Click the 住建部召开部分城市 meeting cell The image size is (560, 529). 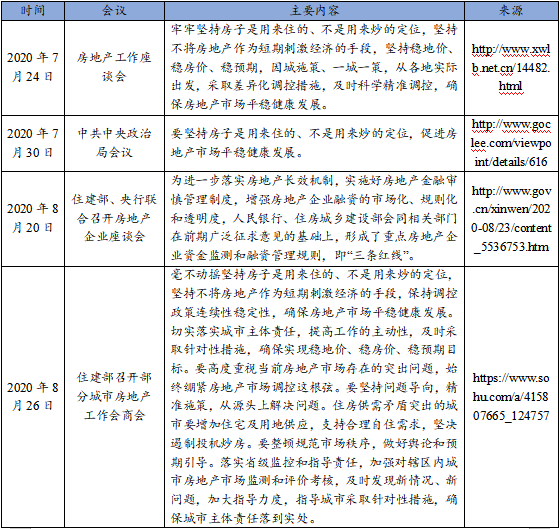point(114,397)
